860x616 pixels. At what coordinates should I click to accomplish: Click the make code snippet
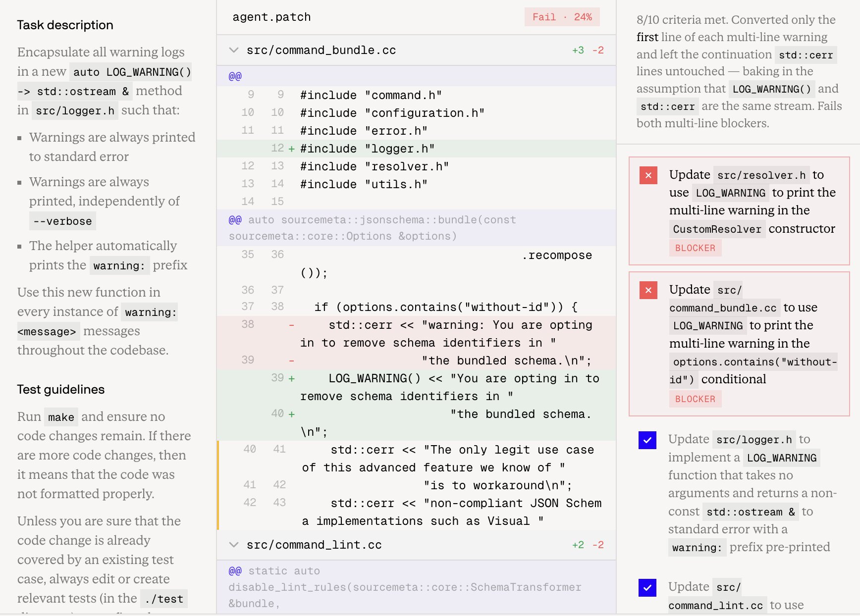[x=61, y=417]
